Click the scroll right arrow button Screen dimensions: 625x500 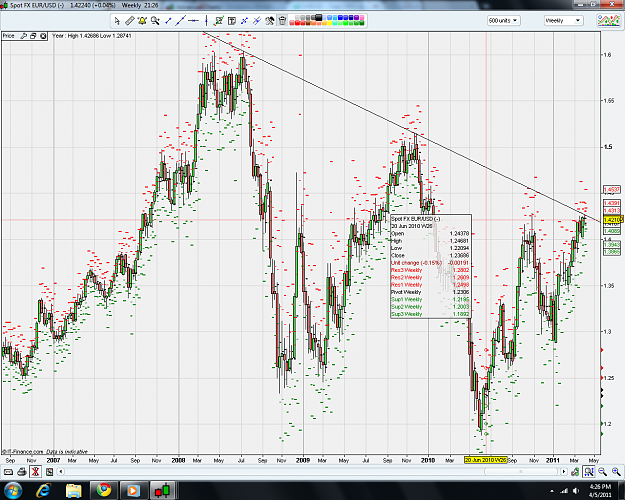(x=564, y=472)
